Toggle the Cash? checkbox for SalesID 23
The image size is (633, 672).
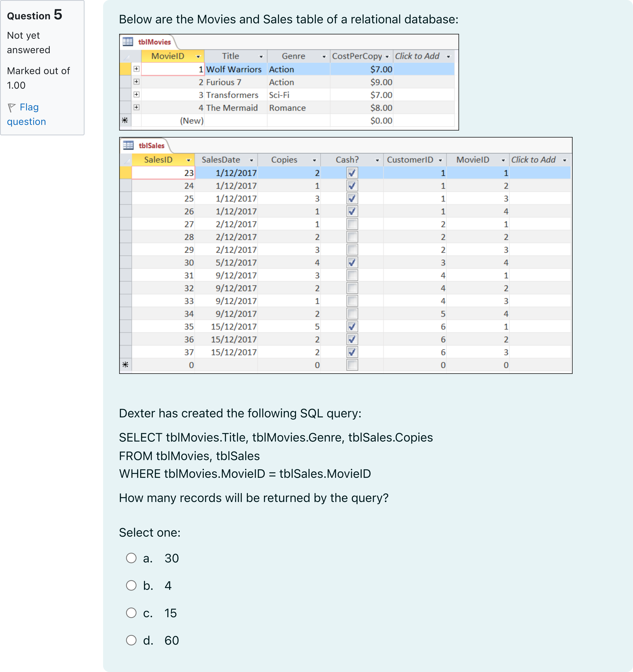point(352,173)
